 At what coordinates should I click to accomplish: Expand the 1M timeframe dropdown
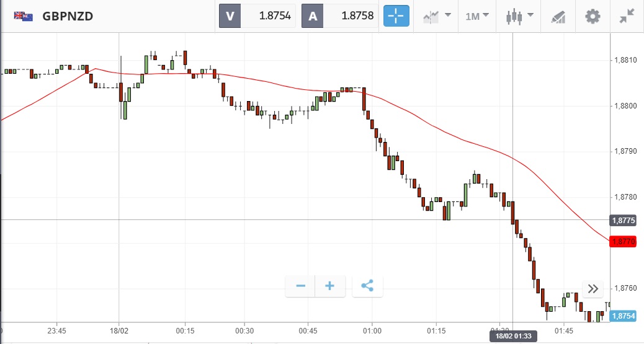(x=476, y=16)
